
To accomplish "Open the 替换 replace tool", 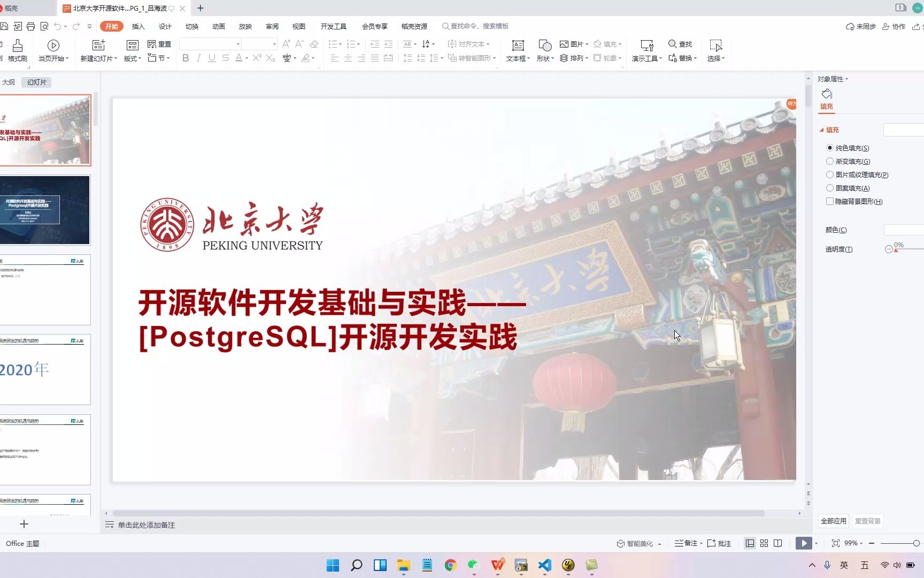I will [681, 58].
